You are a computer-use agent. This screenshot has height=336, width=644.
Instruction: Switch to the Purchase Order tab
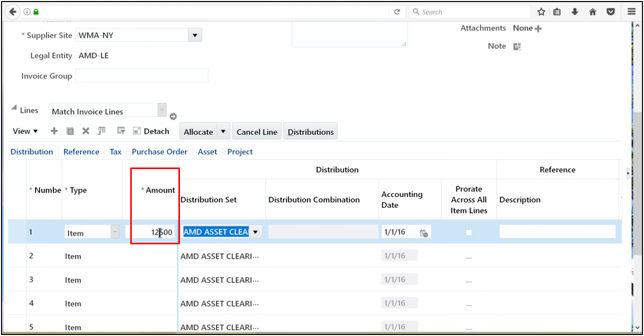click(159, 152)
